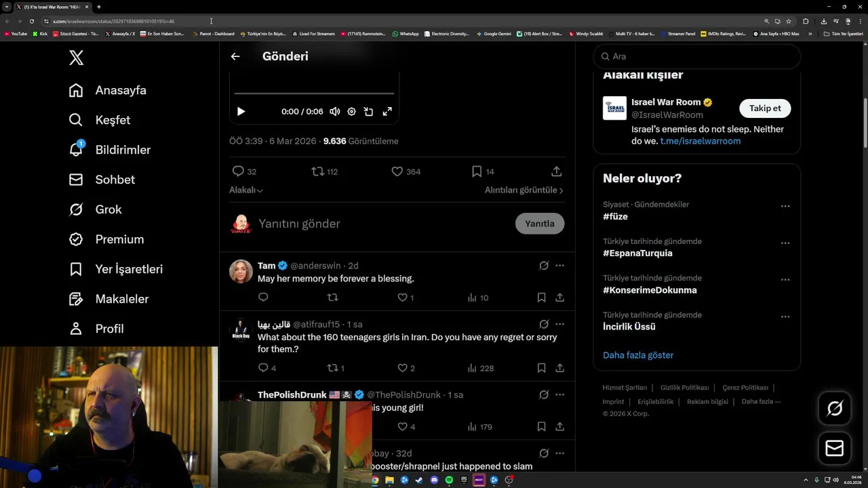Click the X logo in the sidebar

77,58
